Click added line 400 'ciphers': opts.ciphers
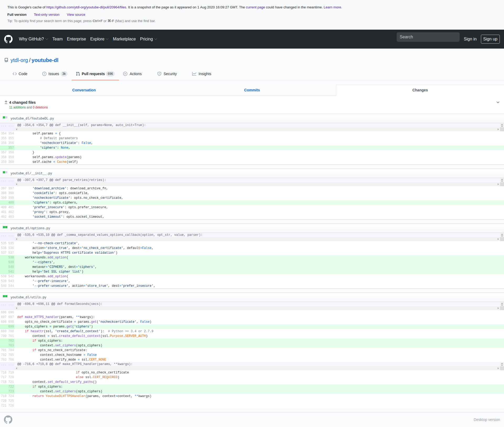The width and height of the screenshot is (504, 427). 252,203
